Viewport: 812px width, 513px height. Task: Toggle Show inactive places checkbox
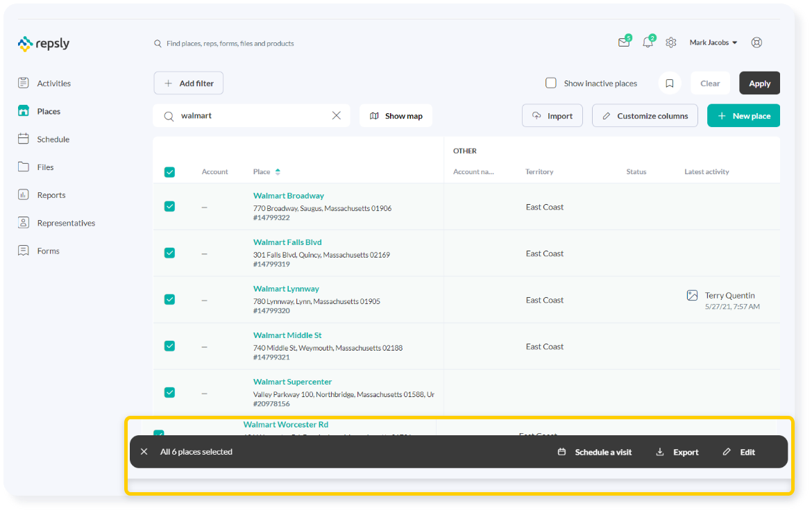551,83
